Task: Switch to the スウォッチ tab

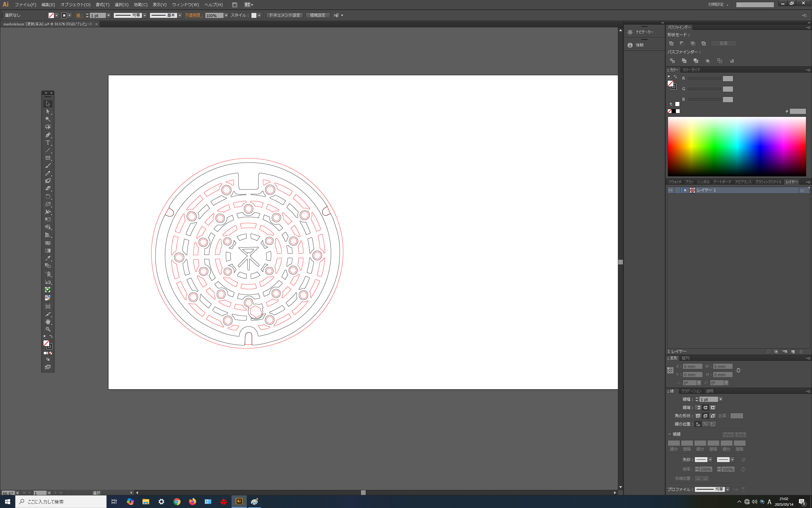Action: point(674,182)
